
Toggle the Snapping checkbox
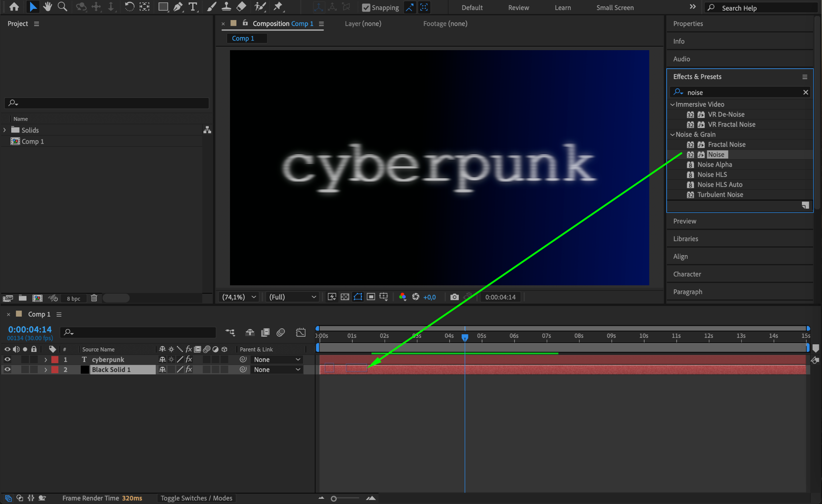tap(366, 8)
